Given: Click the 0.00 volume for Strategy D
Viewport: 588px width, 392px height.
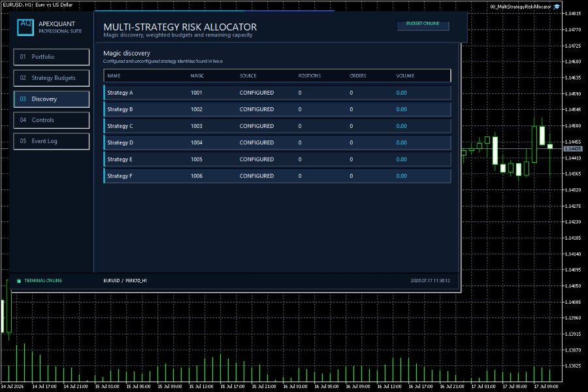Looking at the screenshot, I should [x=401, y=142].
